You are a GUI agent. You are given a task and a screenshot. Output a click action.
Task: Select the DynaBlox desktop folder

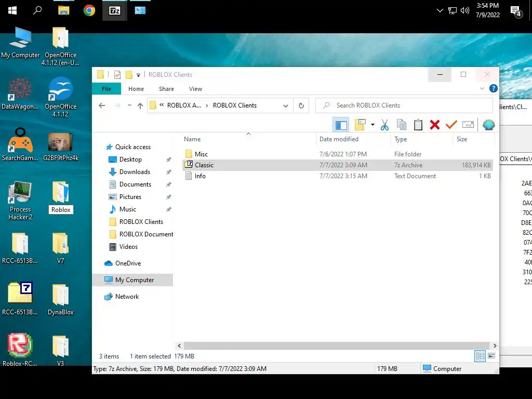coord(61,300)
